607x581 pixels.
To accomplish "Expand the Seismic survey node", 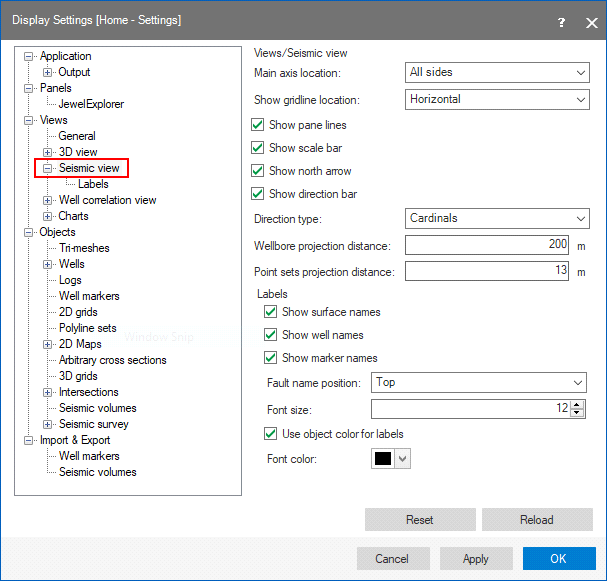I will (48, 424).
